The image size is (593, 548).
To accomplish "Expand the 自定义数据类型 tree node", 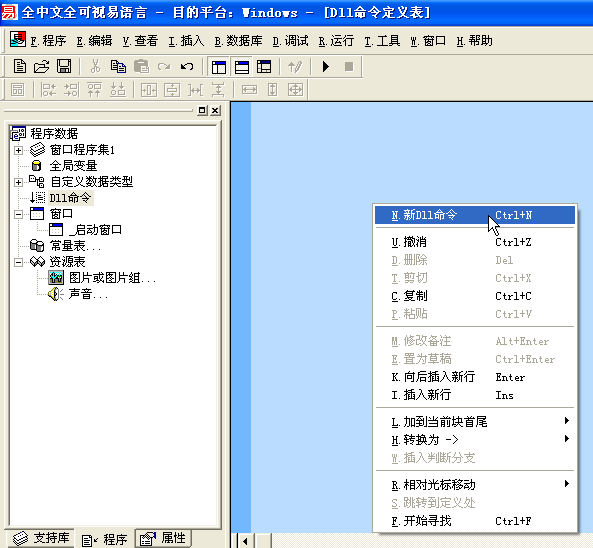I will click(18, 182).
